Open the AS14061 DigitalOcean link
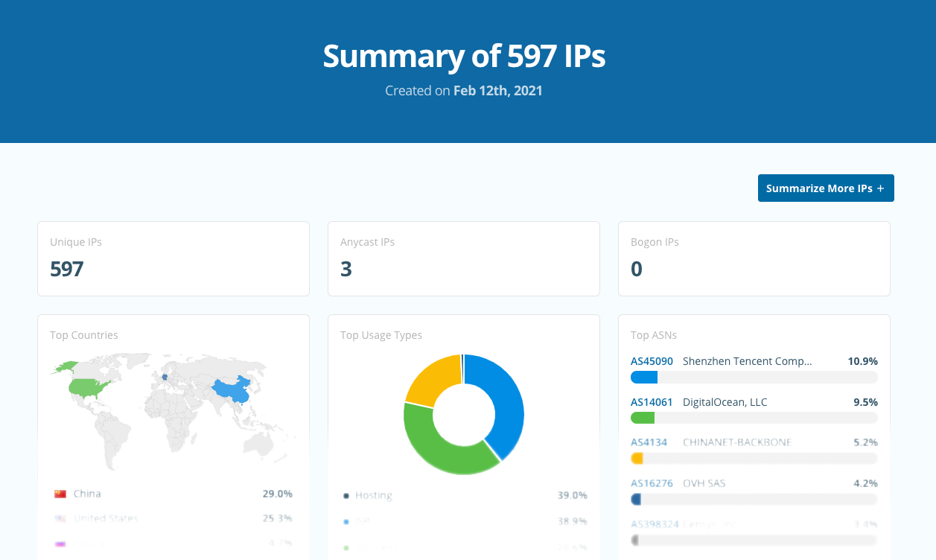Image resolution: width=936 pixels, height=560 pixels. [x=652, y=402]
